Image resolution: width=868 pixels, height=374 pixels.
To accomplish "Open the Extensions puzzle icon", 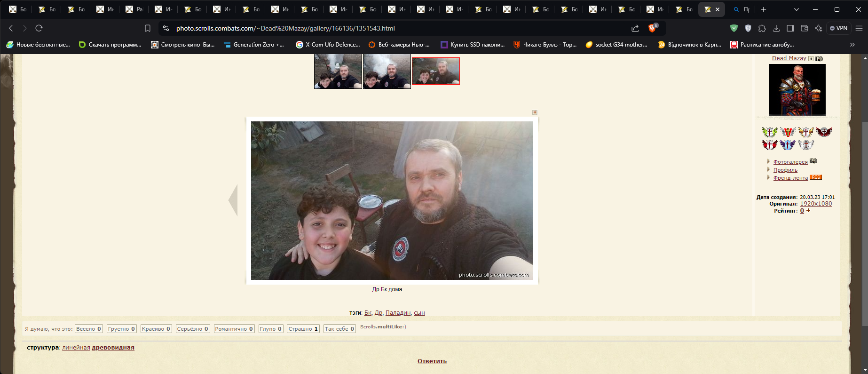I will 762,28.
